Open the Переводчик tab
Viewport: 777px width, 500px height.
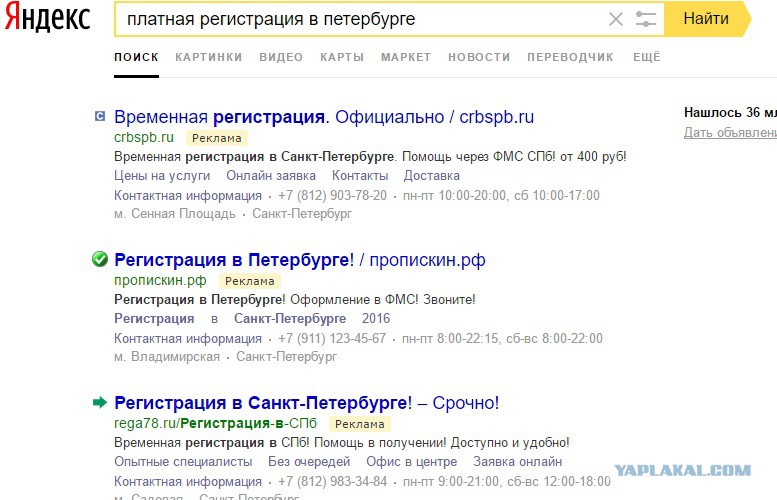(570, 57)
